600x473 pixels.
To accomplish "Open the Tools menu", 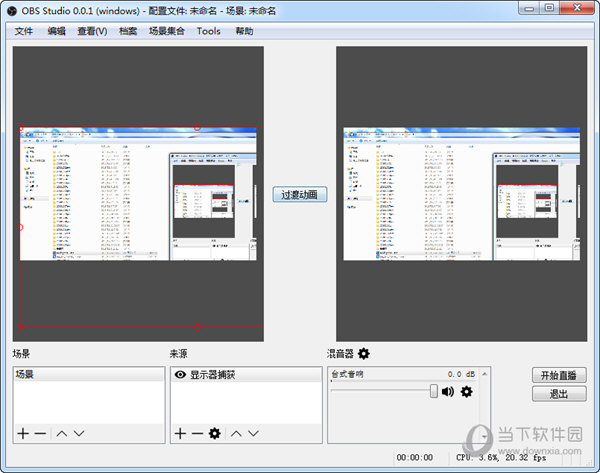I will [x=209, y=31].
